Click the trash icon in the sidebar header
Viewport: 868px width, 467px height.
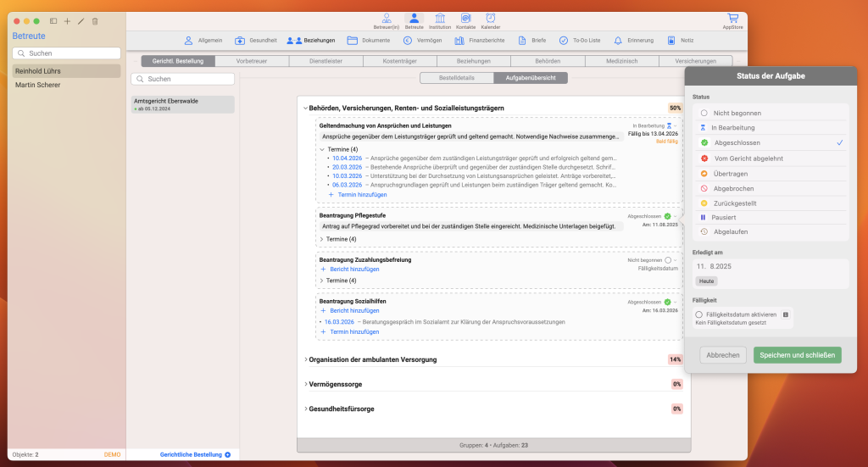click(95, 20)
